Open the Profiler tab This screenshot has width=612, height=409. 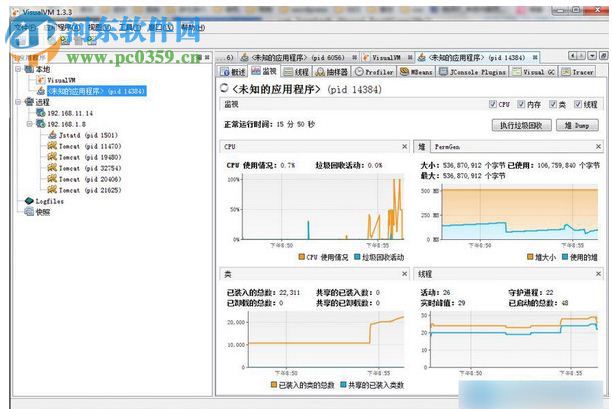[374, 72]
